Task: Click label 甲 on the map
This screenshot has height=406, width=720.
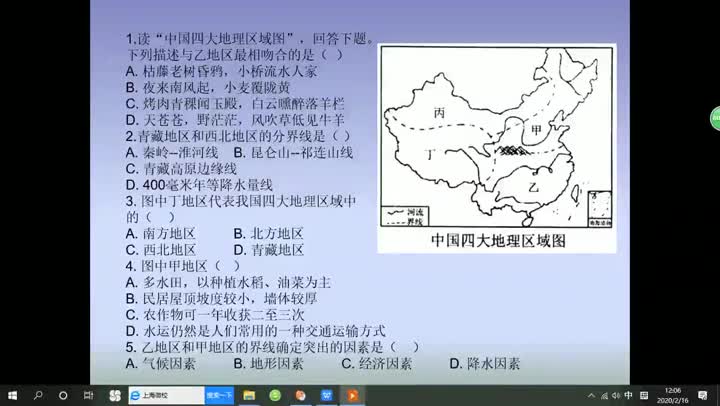Action: pos(536,130)
